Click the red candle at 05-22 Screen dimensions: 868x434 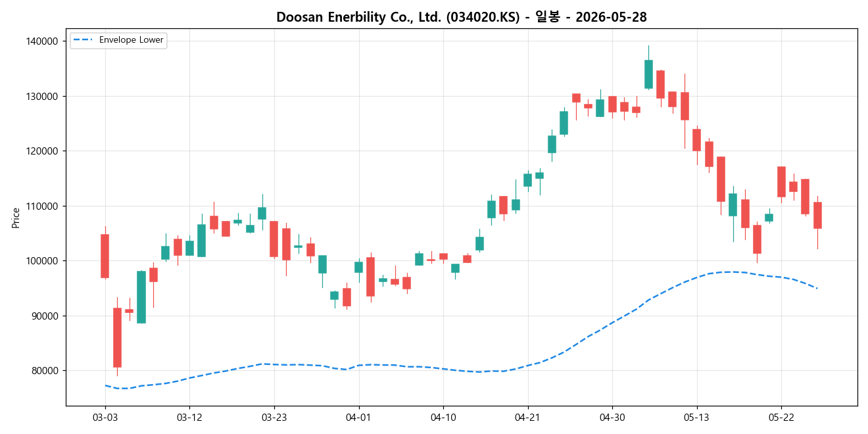click(x=781, y=181)
